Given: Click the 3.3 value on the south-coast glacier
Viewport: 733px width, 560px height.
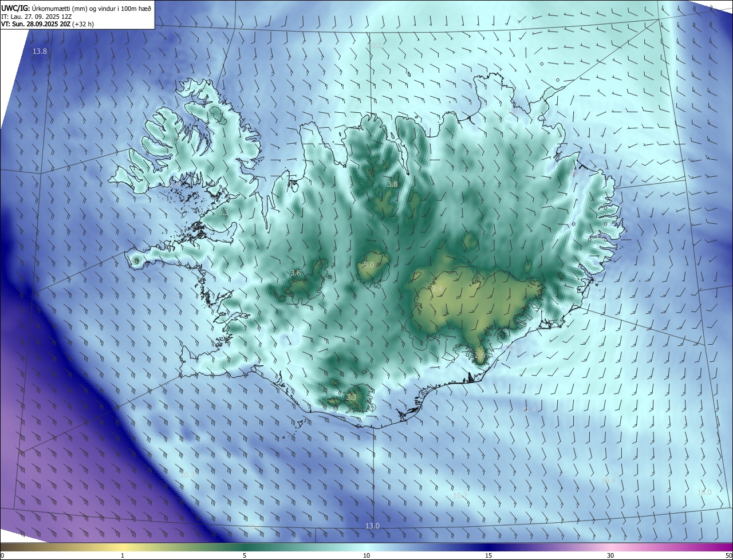Looking at the screenshot, I should (x=351, y=397).
